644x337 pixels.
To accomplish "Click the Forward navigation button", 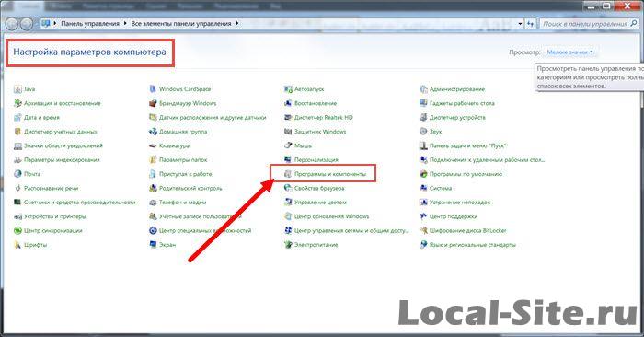I will pos(27,24).
